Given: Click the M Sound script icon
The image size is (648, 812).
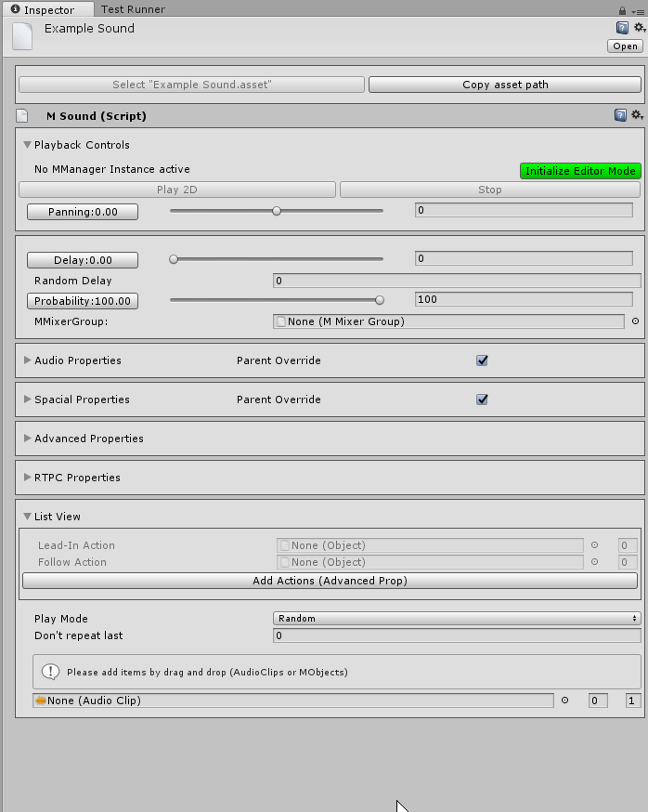Looking at the screenshot, I should click(x=21, y=115).
